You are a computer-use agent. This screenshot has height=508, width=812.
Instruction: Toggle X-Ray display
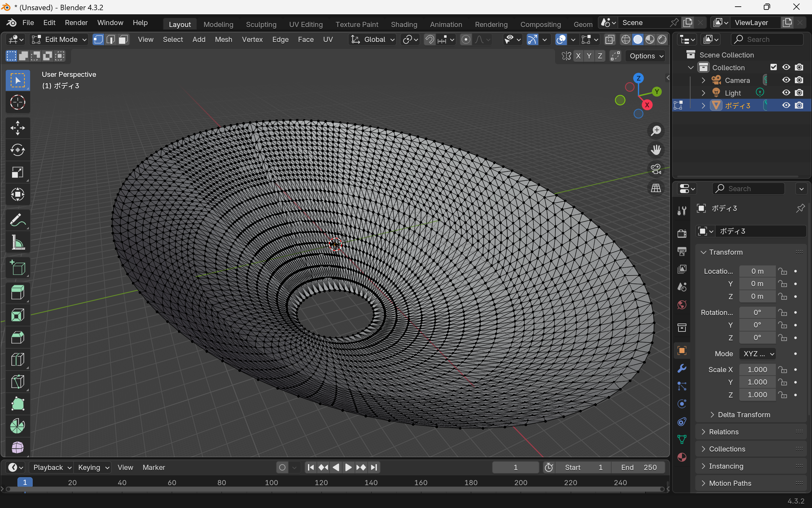click(610, 40)
